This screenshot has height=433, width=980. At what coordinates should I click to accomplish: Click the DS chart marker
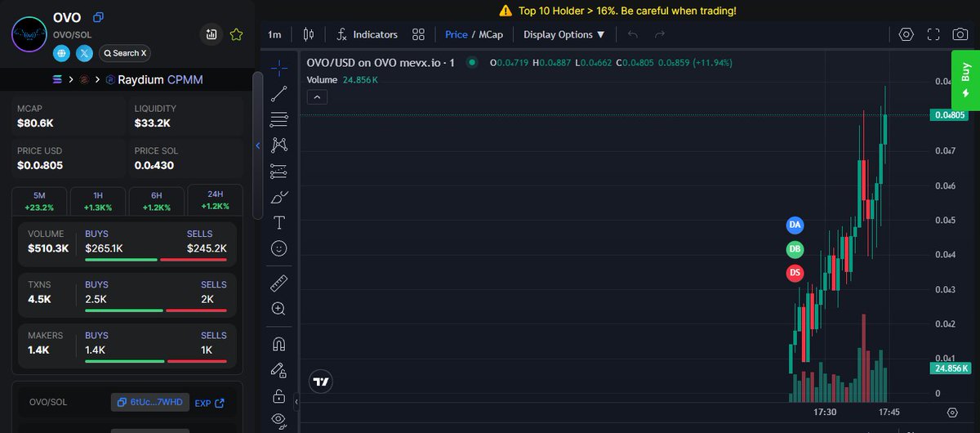click(x=795, y=273)
